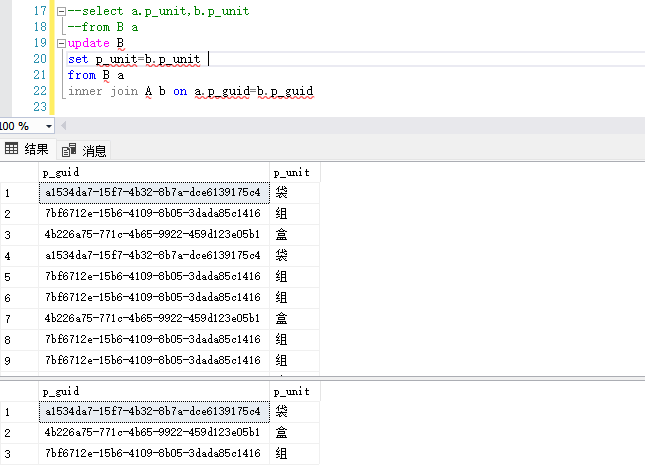
Task: Select row 1 guid cell in upper grid
Action: pos(154,193)
